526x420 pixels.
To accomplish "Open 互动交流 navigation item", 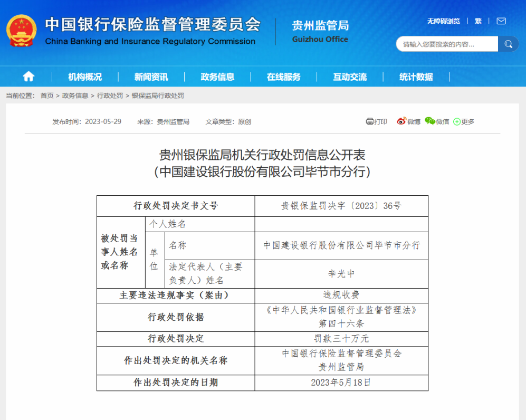I will tap(350, 77).
